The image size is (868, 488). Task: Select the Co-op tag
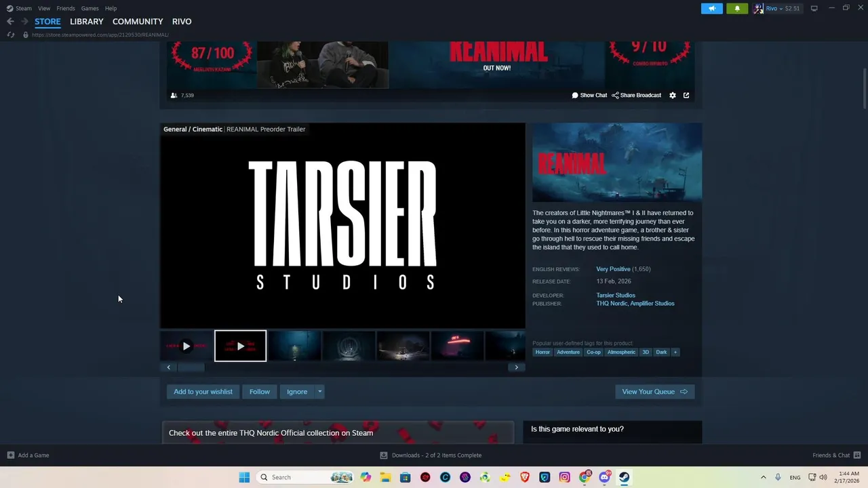594,352
